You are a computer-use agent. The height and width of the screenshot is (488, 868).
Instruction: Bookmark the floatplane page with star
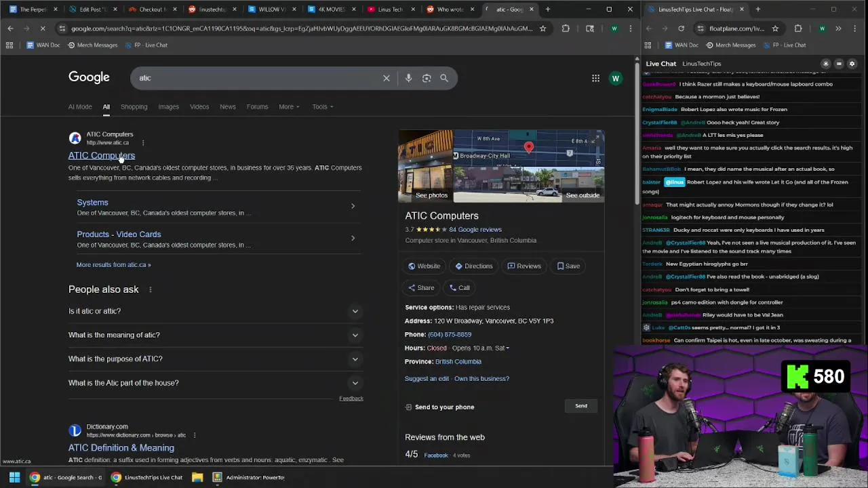coord(775,28)
